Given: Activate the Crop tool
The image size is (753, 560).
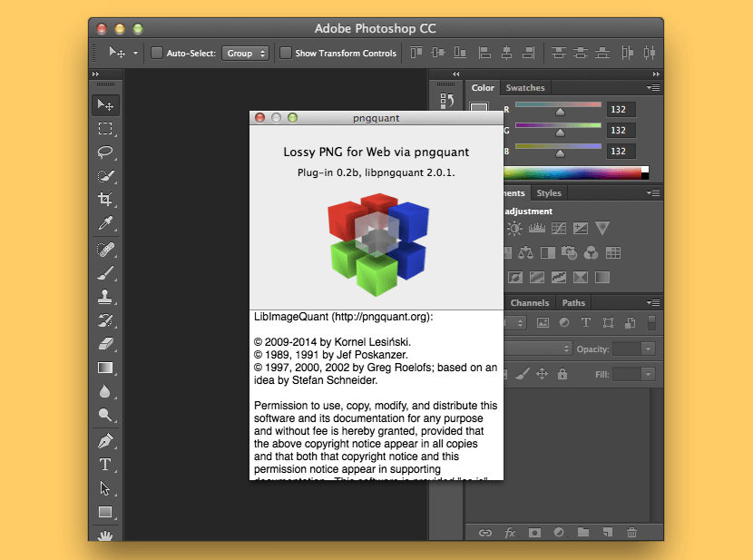Looking at the screenshot, I should tap(105, 199).
